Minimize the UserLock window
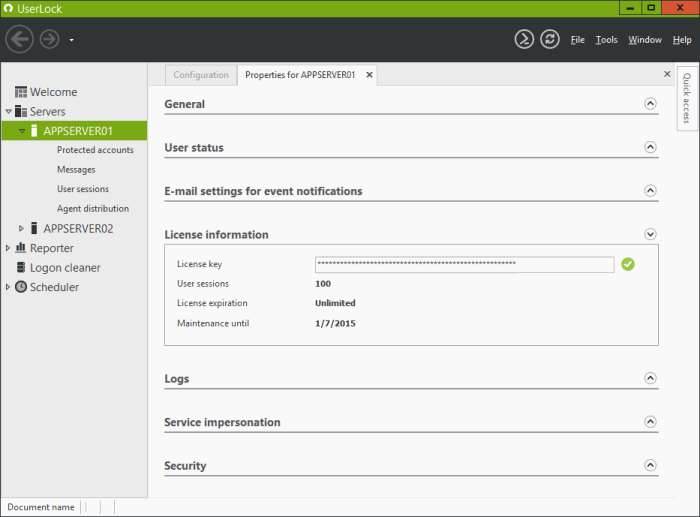The image size is (700, 517). [x=630, y=8]
